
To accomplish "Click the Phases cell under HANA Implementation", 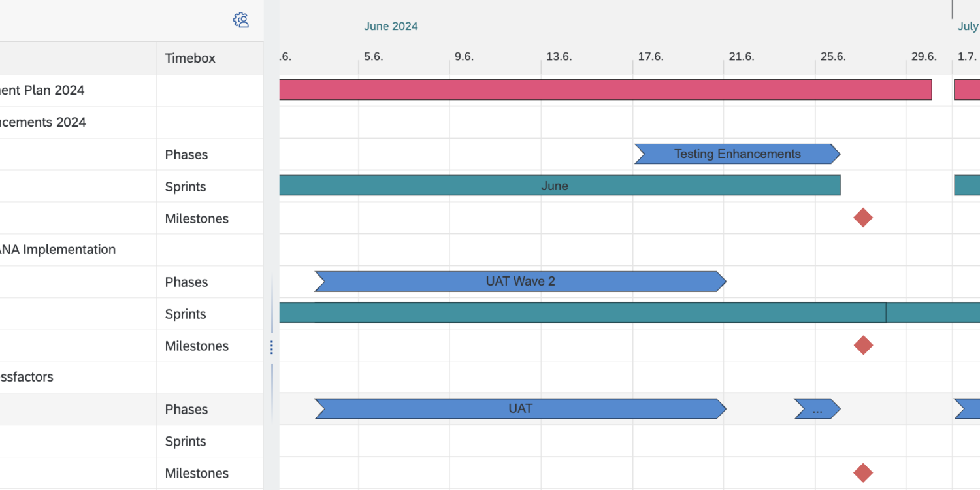I will [x=186, y=282].
